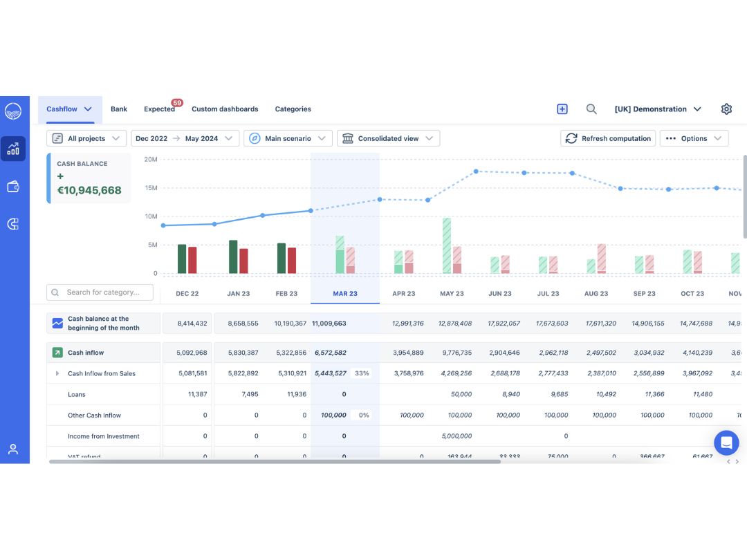747x560 pixels.
Task: Switch to the Bank tab
Action: [119, 109]
